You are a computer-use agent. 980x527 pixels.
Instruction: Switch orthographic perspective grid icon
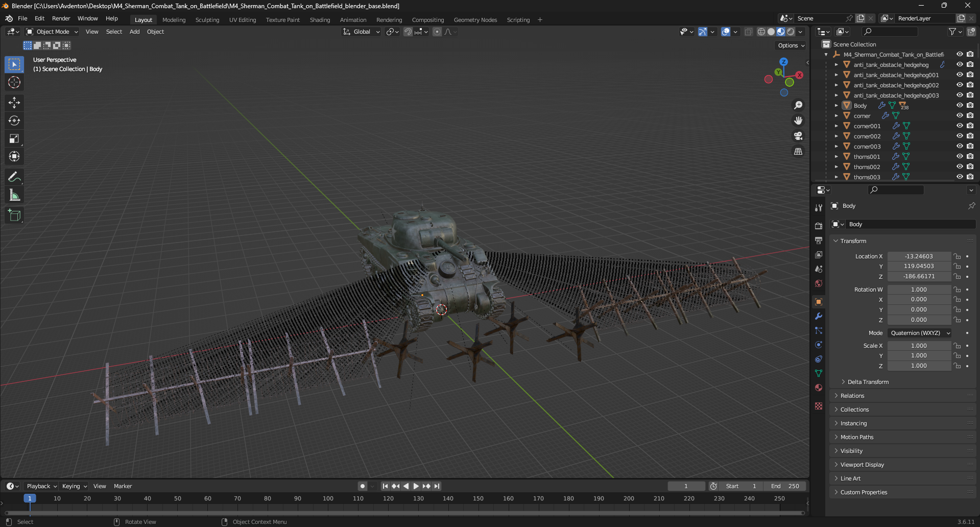pyautogui.click(x=798, y=151)
